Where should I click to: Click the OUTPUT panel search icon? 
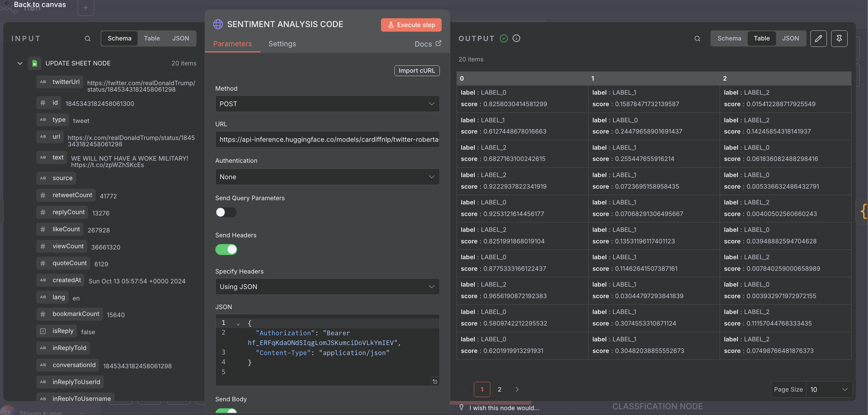(x=697, y=38)
